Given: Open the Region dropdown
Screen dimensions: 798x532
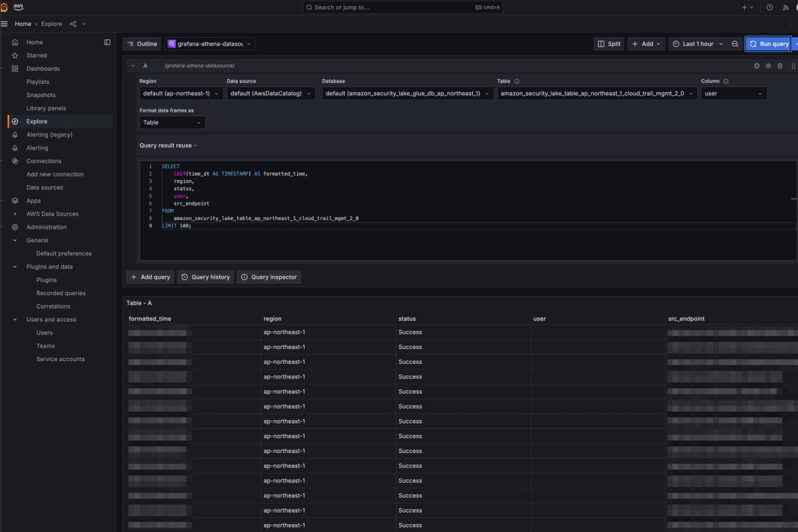Looking at the screenshot, I should coord(181,94).
